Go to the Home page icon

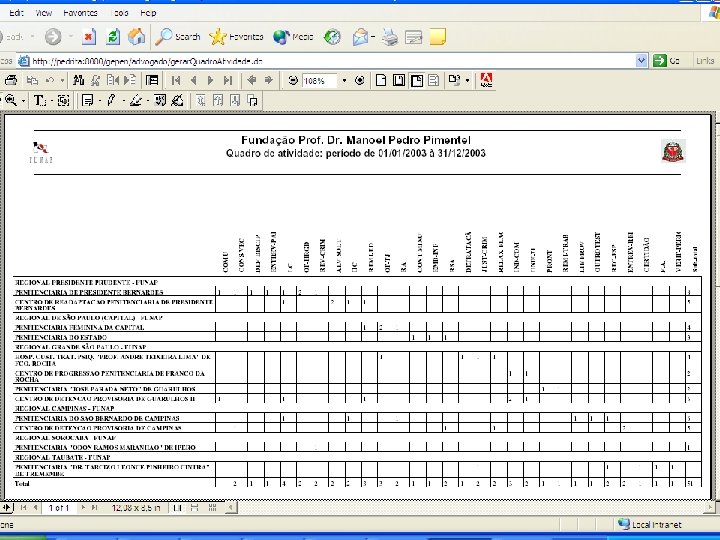point(136,37)
